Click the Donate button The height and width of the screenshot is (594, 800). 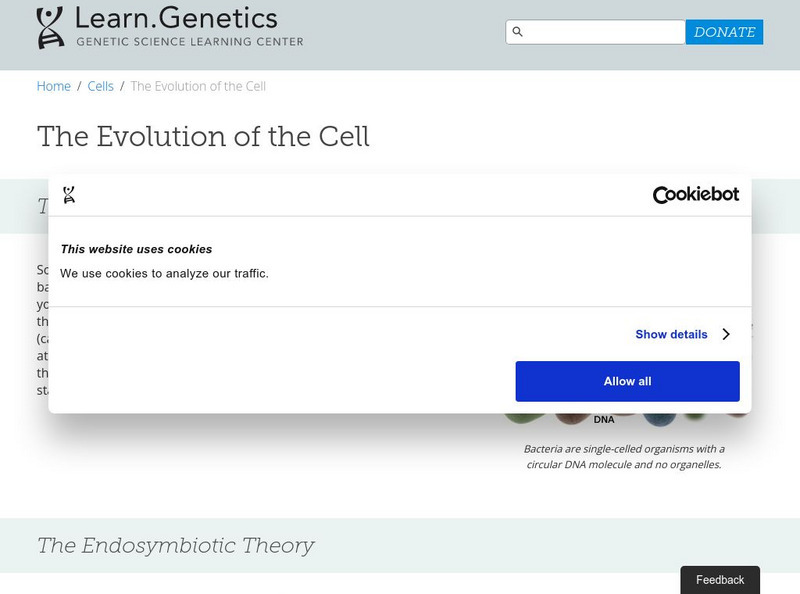tap(724, 32)
